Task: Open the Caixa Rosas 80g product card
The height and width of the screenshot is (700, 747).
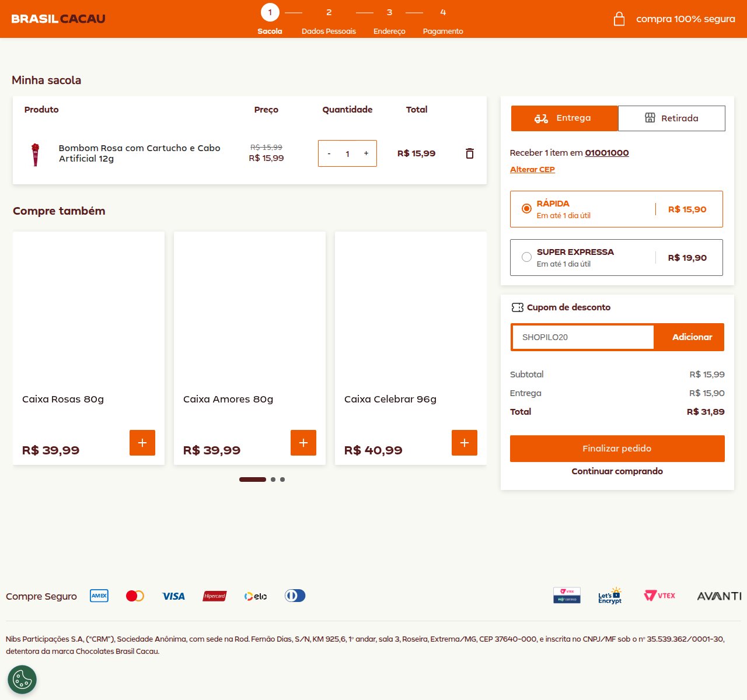Action: point(89,348)
